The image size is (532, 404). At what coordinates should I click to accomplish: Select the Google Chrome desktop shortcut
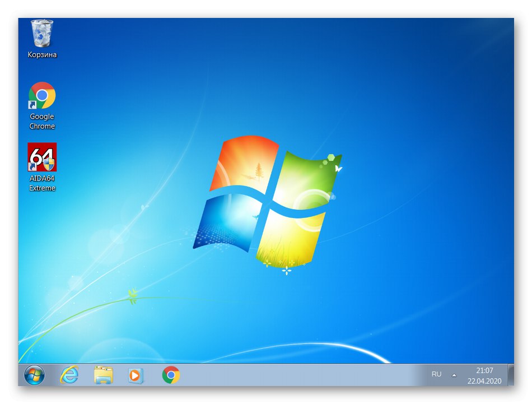point(42,105)
